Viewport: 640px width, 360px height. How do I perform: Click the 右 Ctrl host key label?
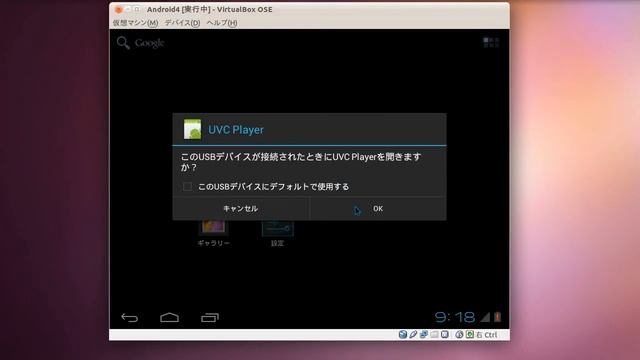pos(487,335)
